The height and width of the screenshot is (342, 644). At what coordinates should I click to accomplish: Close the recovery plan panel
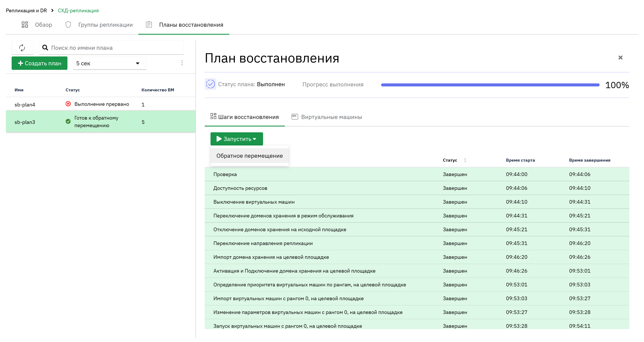pos(620,58)
